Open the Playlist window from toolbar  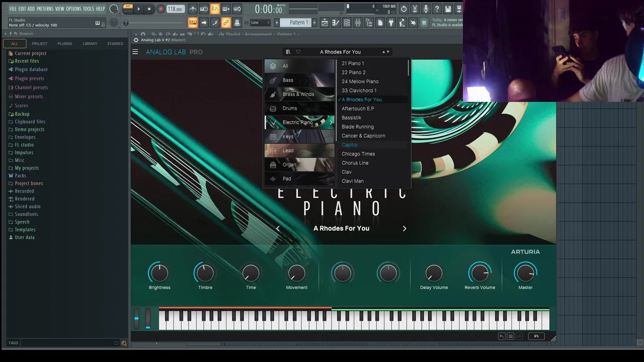pyautogui.click(x=325, y=23)
